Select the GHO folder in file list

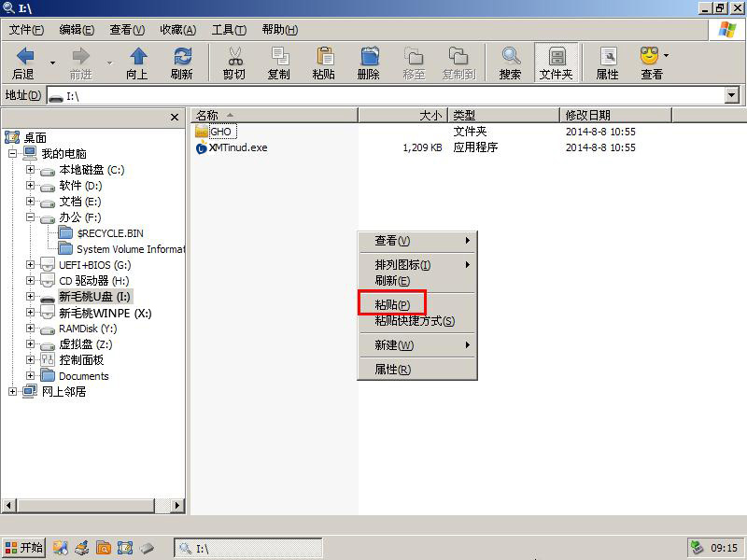[x=220, y=132]
